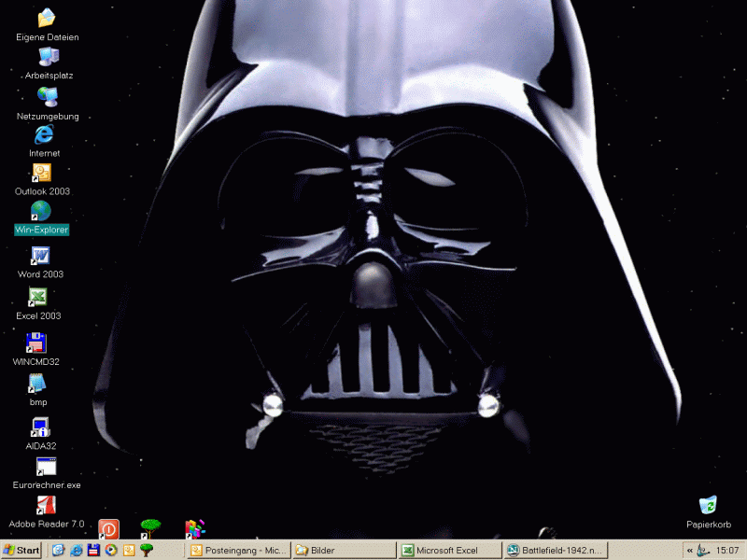
Task: Select the Excel 2003 desktop shortcut
Action: 38,297
